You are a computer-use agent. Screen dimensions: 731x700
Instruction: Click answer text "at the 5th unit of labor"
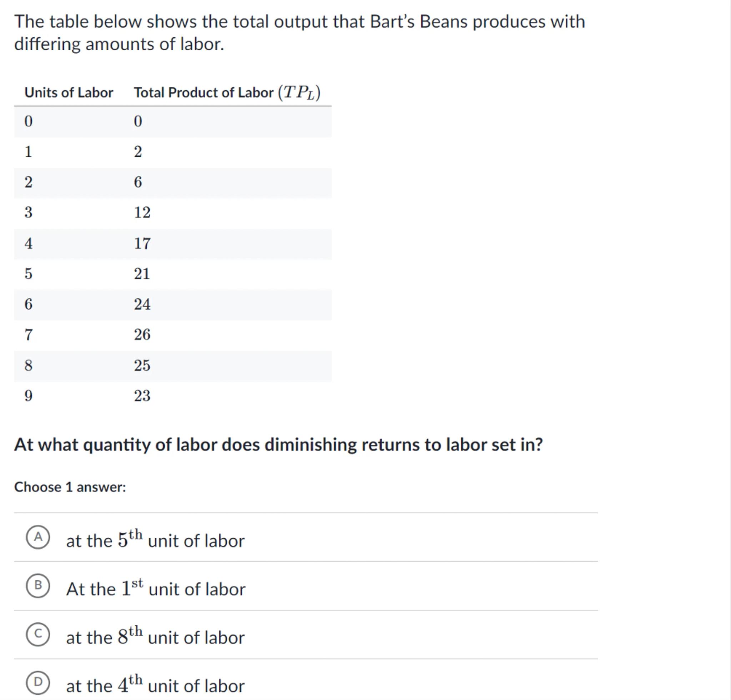pos(155,540)
